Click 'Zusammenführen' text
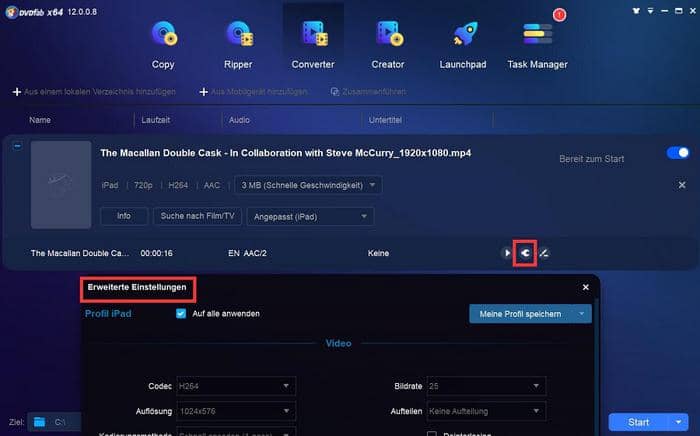The image size is (700, 436). click(374, 92)
